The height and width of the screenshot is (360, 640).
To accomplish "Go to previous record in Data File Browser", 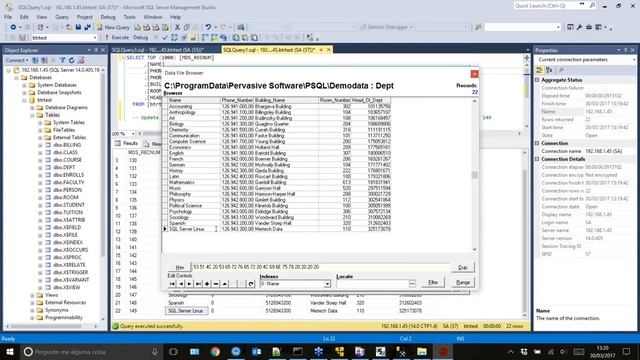I will pos(181,284).
